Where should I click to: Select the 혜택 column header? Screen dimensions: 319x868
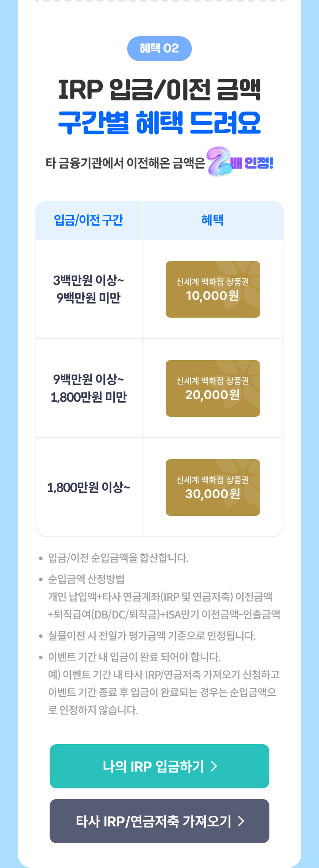(x=213, y=220)
